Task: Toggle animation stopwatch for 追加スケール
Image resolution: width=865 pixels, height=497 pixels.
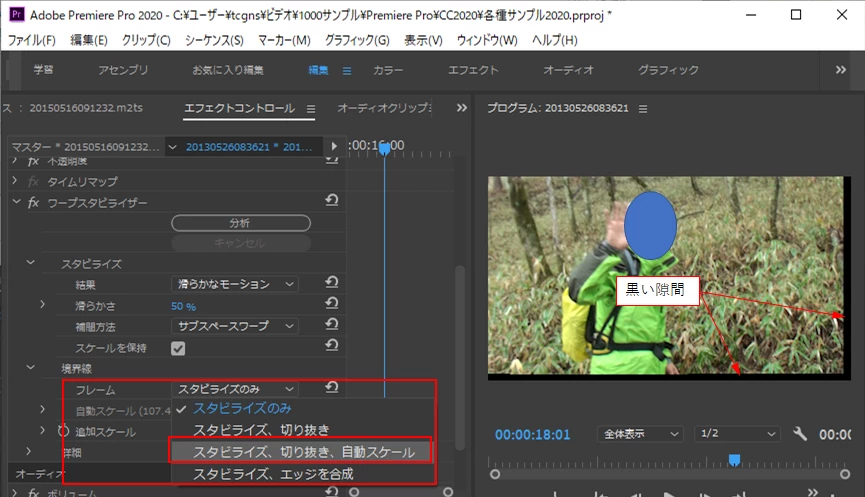Action: [x=63, y=431]
